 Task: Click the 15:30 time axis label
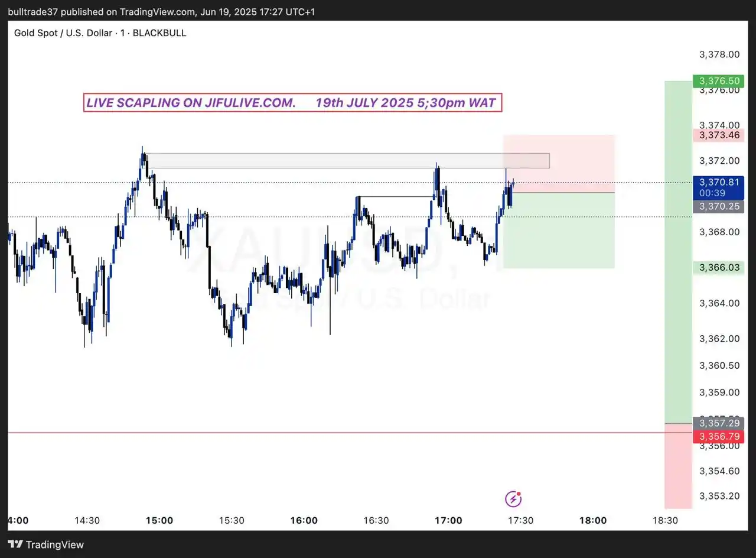click(232, 521)
